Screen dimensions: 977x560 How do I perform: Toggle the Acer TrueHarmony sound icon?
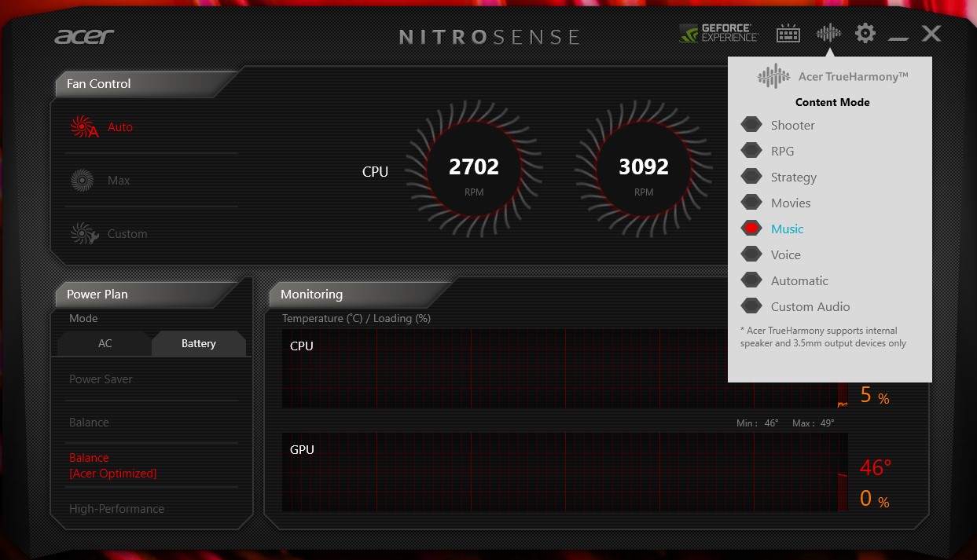[828, 33]
